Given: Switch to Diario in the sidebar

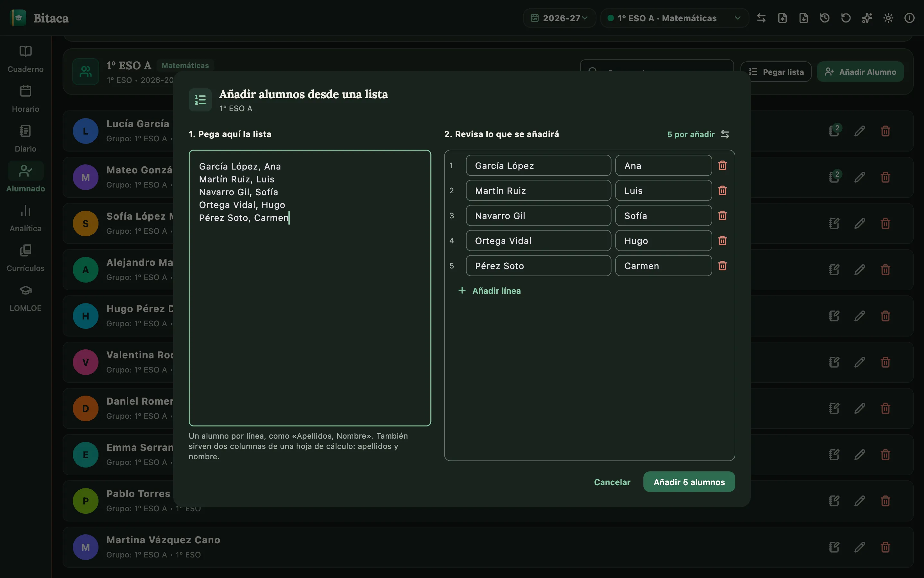Looking at the screenshot, I should (26, 139).
